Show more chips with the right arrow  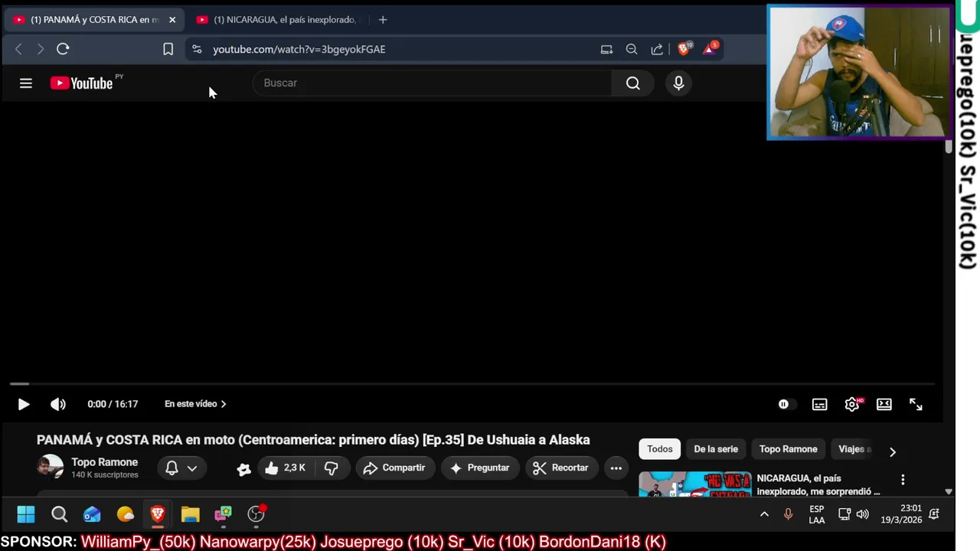click(x=892, y=452)
